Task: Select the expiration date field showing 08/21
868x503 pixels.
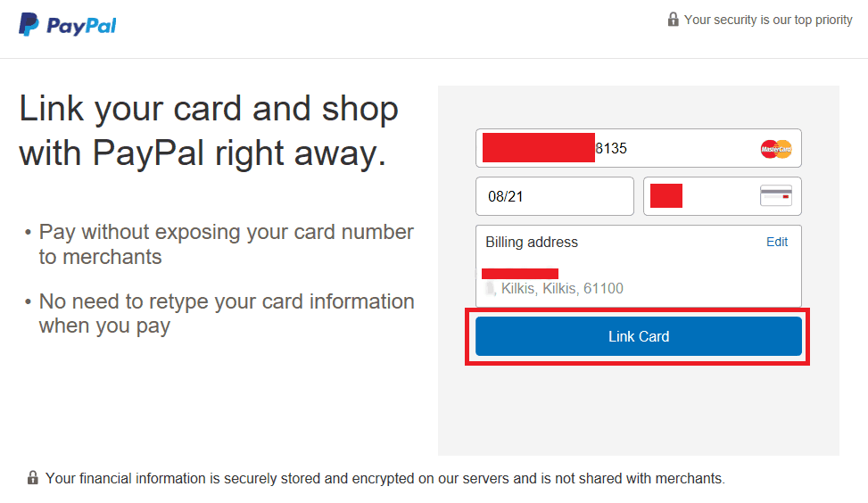Action: point(555,196)
